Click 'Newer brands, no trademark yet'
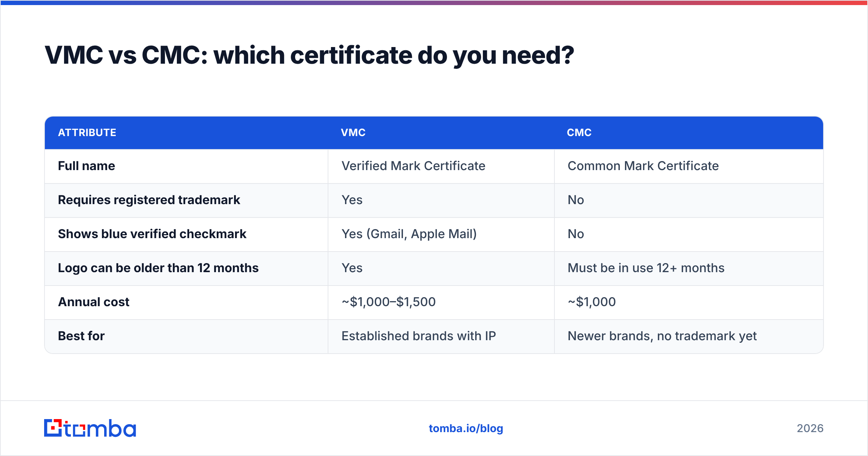The width and height of the screenshot is (868, 456). pyautogui.click(x=662, y=336)
